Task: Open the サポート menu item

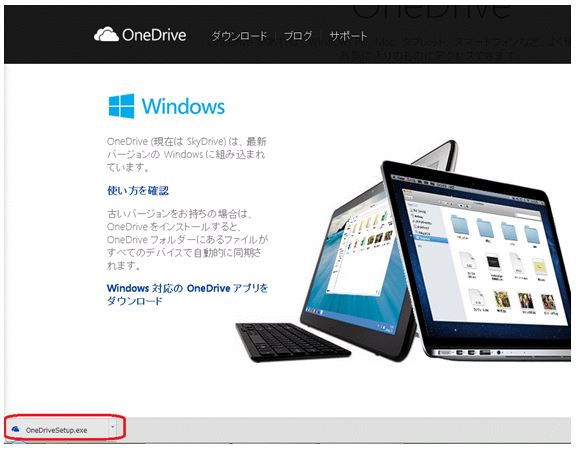Action: pos(348,36)
